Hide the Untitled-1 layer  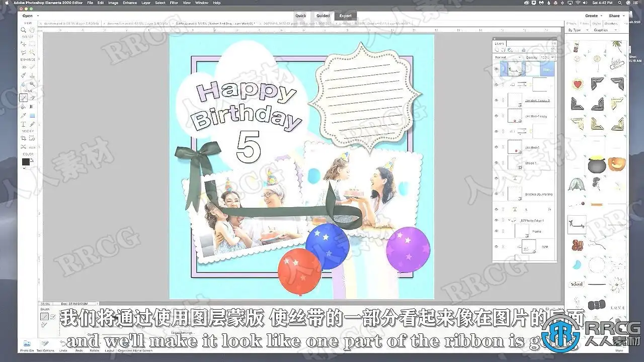(x=497, y=147)
